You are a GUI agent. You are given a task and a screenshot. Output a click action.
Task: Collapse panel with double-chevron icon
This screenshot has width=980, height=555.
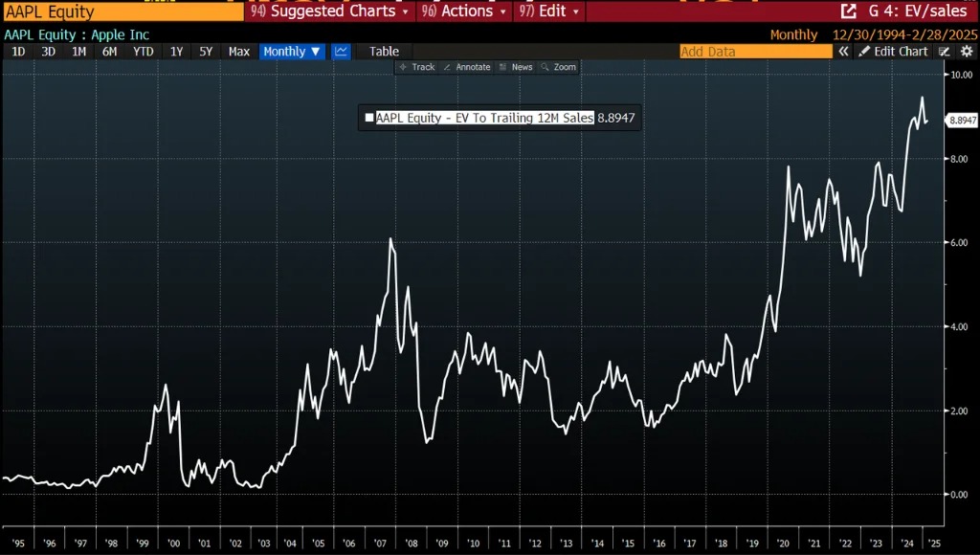(844, 52)
